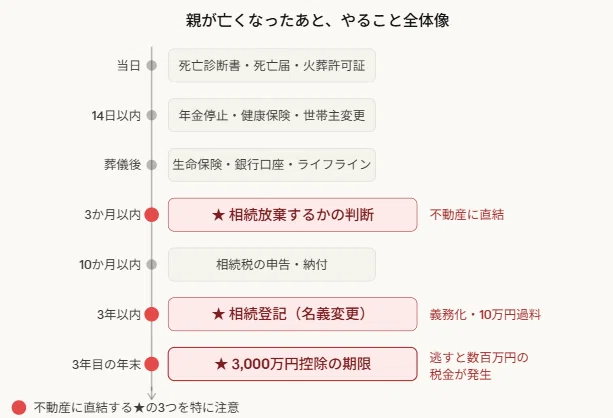This screenshot has width=613, height=418.
Task: Select the 生命保険・銀行口座・ライフライン box
Action: coord(272,165)
